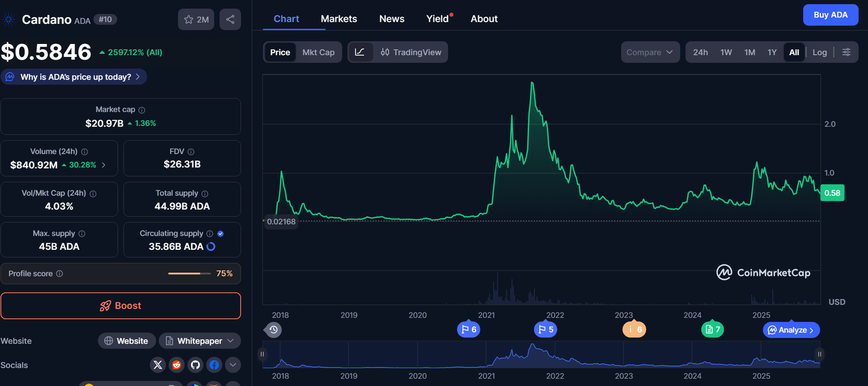Expand the Whitepaper dropdown
This screenshot has height=386, width=868.
click(200, 341)
